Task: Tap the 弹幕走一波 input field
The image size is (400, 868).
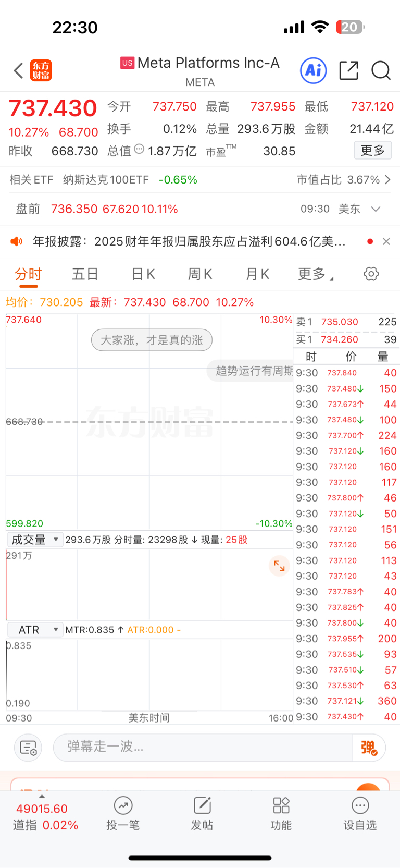Action: 203,748
